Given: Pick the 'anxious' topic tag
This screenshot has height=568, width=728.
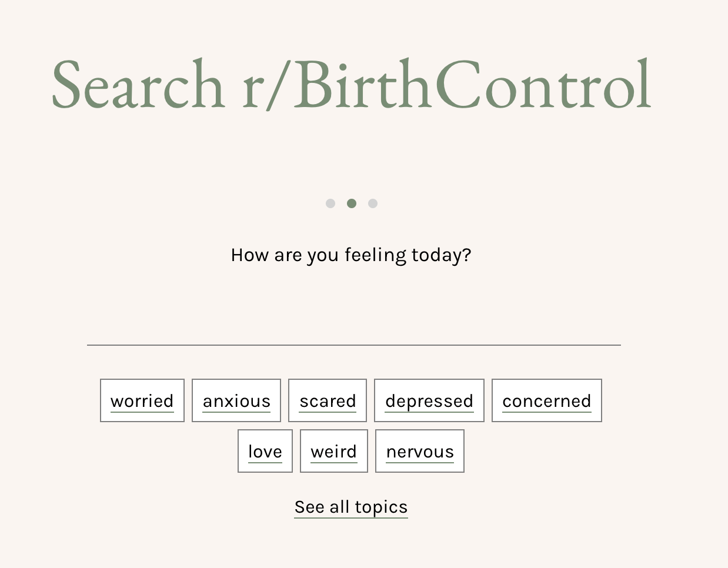Looking at the screenshot, I should click(x=236, y=401).
